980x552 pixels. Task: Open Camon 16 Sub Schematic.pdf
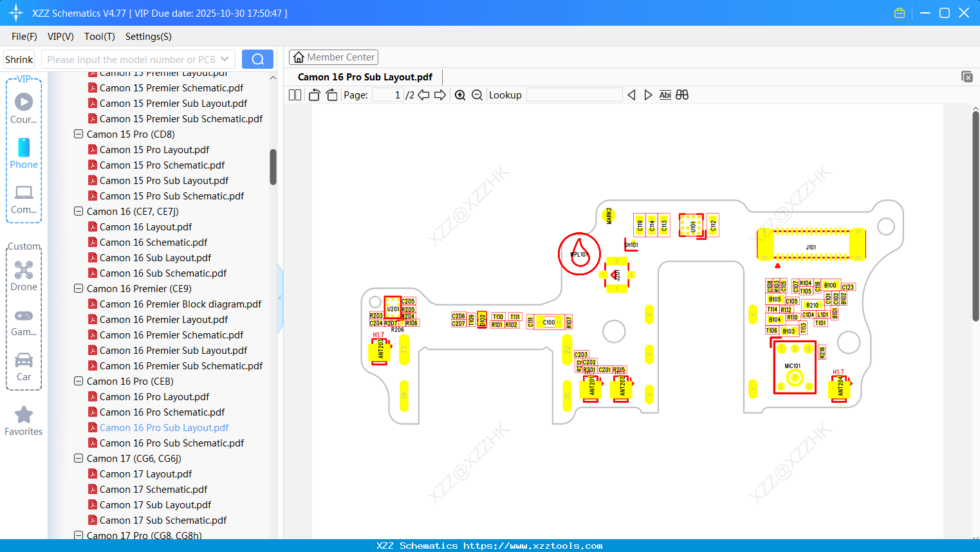[x=163, y=273]
